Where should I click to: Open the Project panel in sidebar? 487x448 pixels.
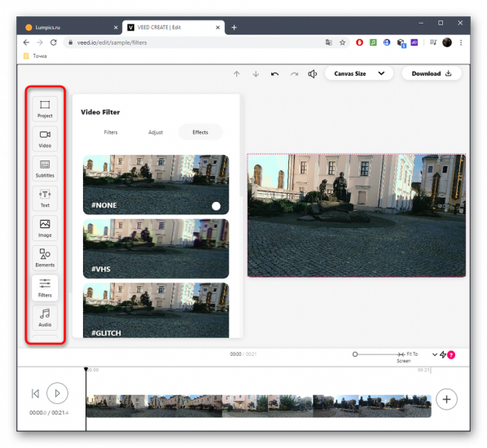45,108
